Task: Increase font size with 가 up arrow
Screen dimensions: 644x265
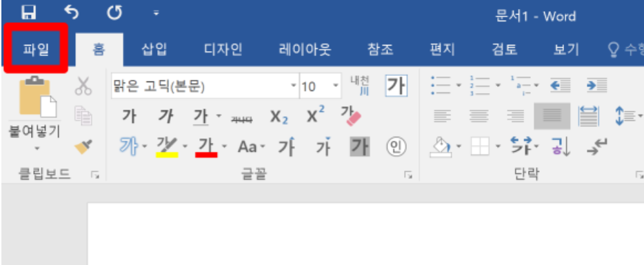Action: [286, 146]
